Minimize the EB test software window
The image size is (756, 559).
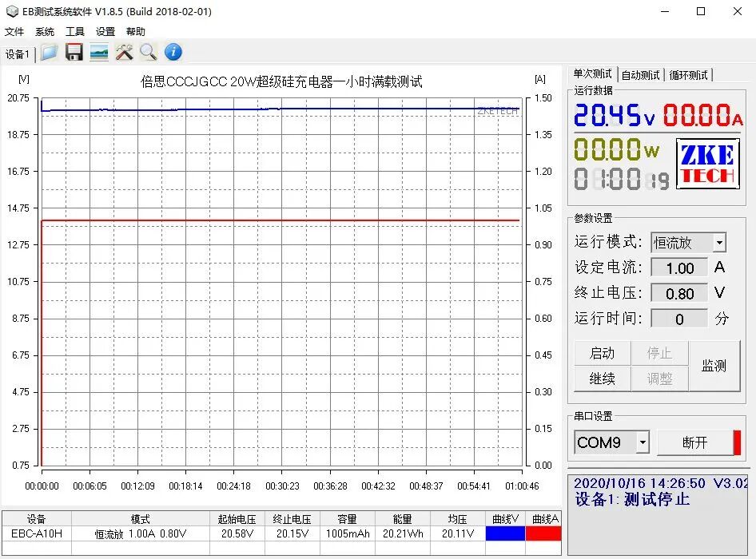coord(665,11)
